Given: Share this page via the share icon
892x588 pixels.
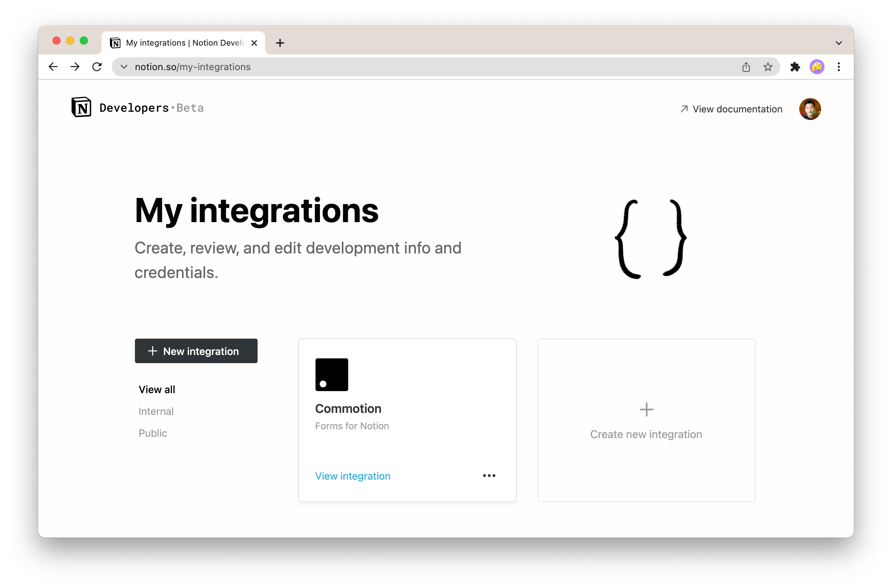Looking at the screenshot, I should click(746, 67).
